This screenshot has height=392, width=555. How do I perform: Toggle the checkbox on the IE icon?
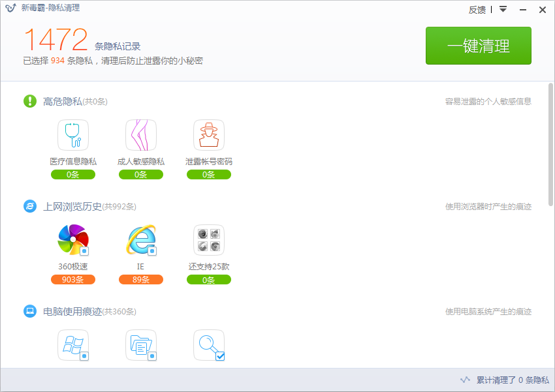pyautogui.click(x=152, y=251)
